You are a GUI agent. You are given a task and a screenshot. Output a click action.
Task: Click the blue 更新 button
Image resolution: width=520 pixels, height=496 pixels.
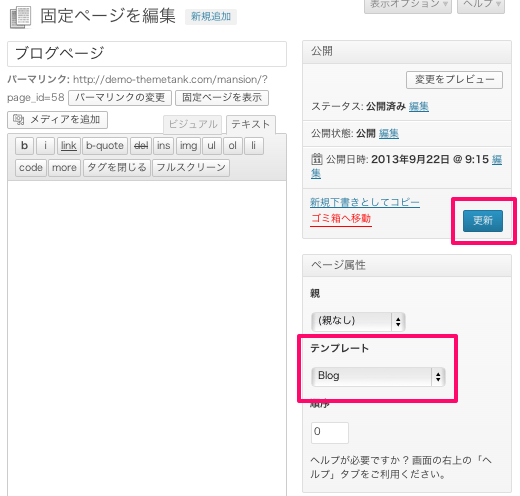(483, 221)
